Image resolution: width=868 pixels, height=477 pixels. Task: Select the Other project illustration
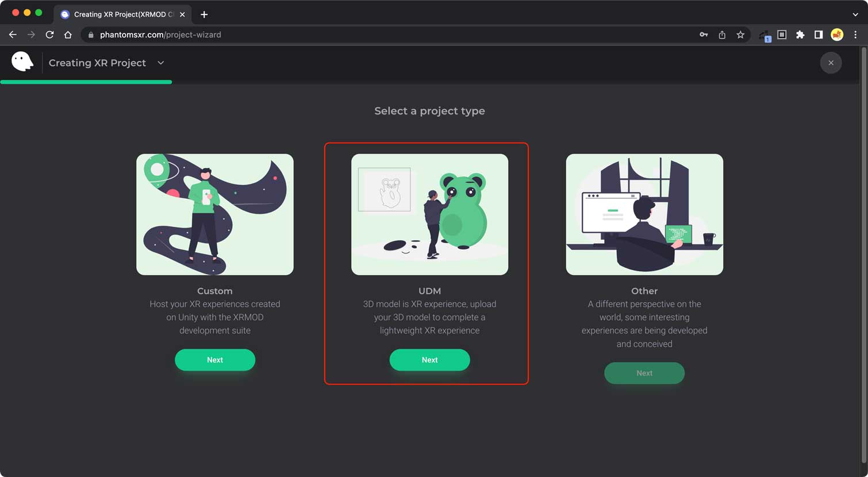(x=644, y=214)
